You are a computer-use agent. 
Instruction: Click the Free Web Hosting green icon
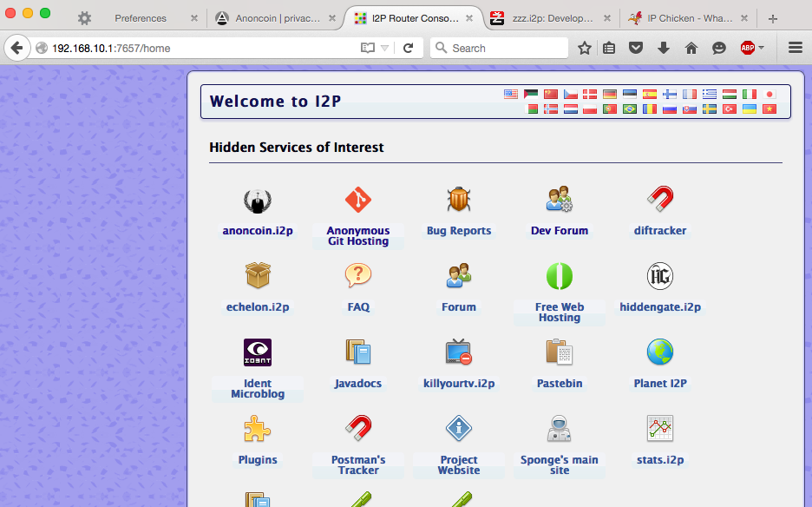coord(560,276)
